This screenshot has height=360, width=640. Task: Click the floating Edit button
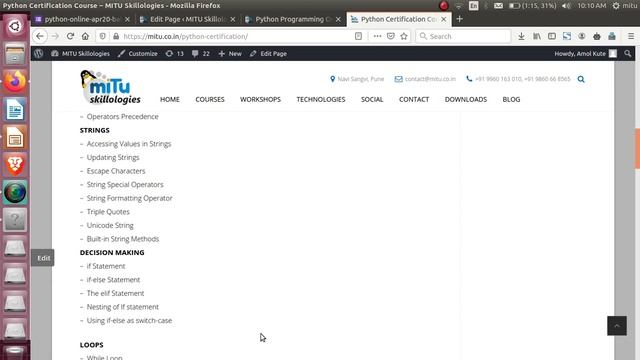click(x=43, y=258)
